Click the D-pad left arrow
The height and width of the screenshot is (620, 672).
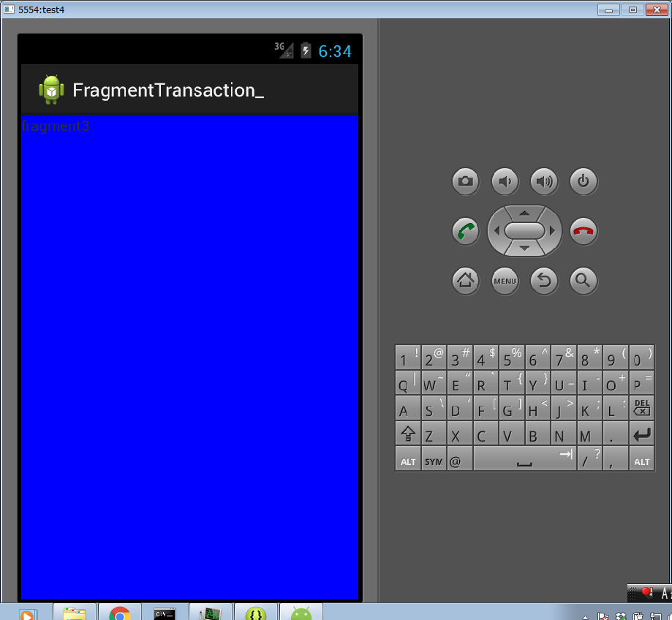pyautogui.click(x=497, y=231)
